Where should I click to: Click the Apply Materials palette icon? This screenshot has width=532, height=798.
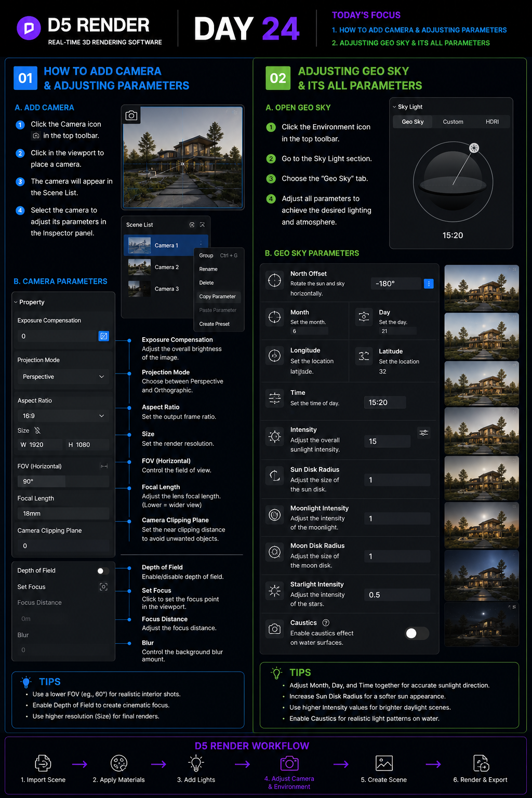119,763
